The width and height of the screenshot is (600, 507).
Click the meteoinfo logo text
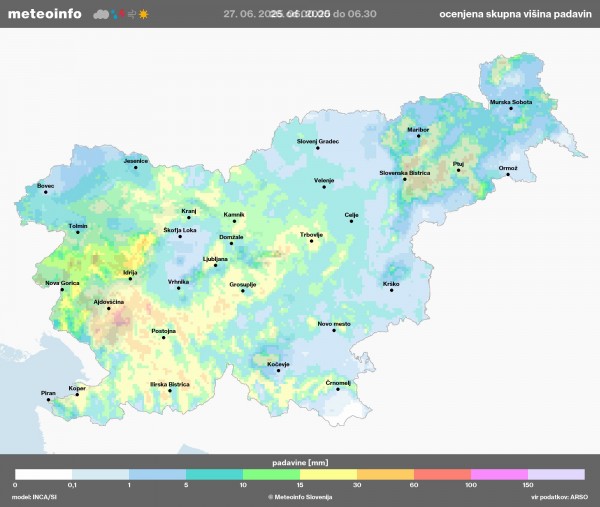[45, 14]
